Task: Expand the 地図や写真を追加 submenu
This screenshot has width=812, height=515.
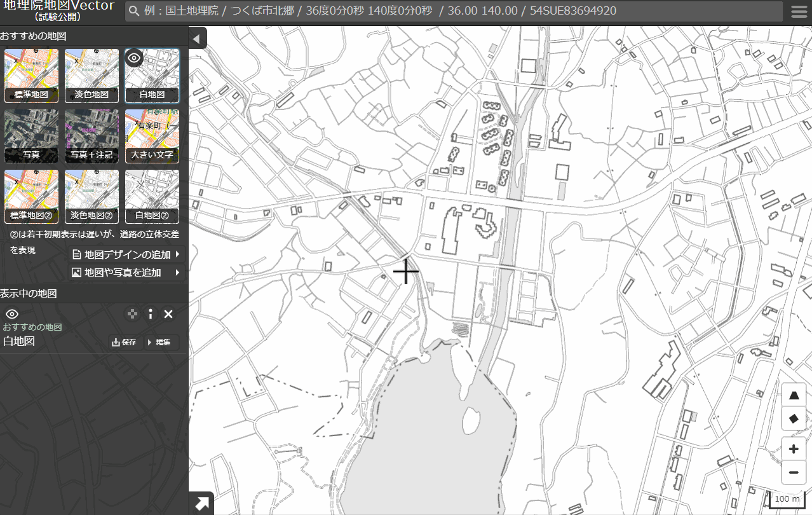Action: pos(127,273)
